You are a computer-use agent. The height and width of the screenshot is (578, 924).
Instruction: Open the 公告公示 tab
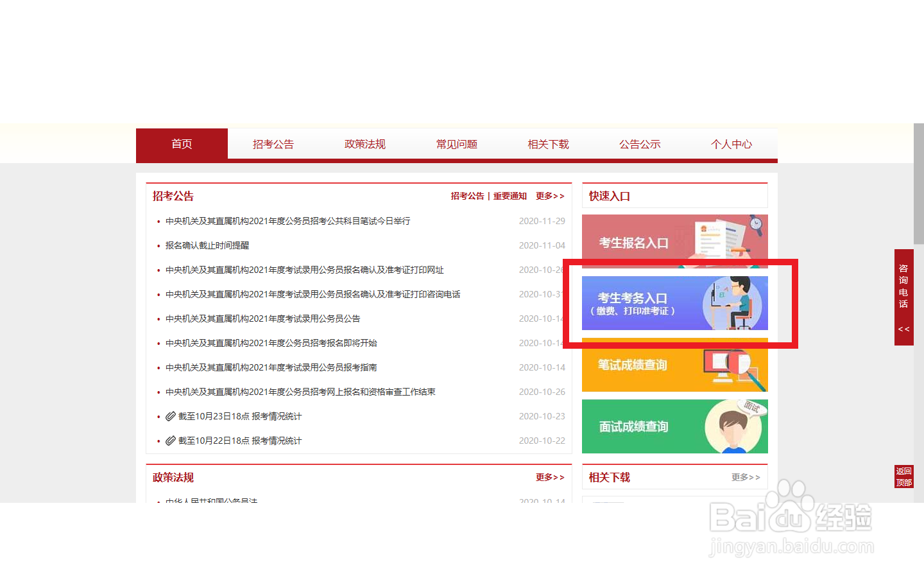point(640,144)
